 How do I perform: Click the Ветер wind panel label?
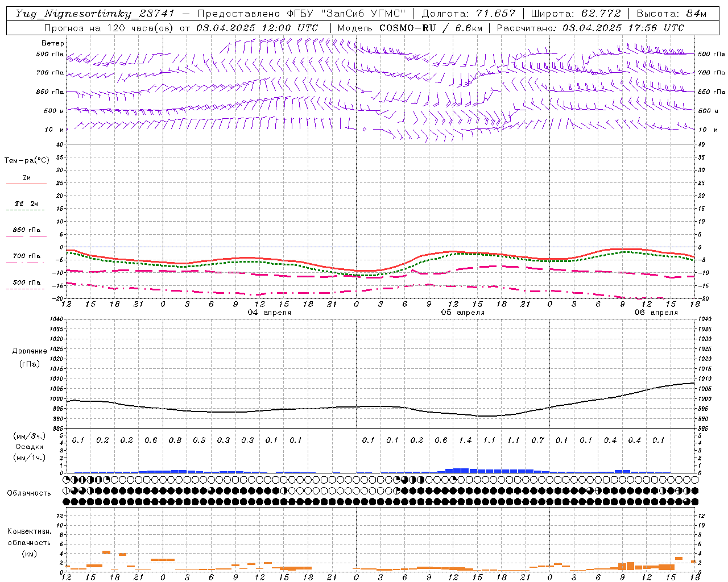(52, 43)
